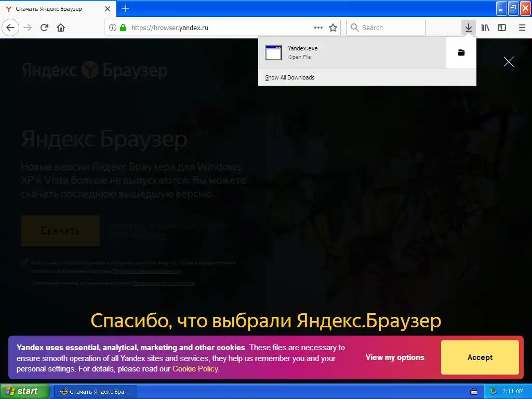532x399 pixels.
Task: Click the Yandex.exe file icon
Action: pyautogui.click(x=273, y=52)
